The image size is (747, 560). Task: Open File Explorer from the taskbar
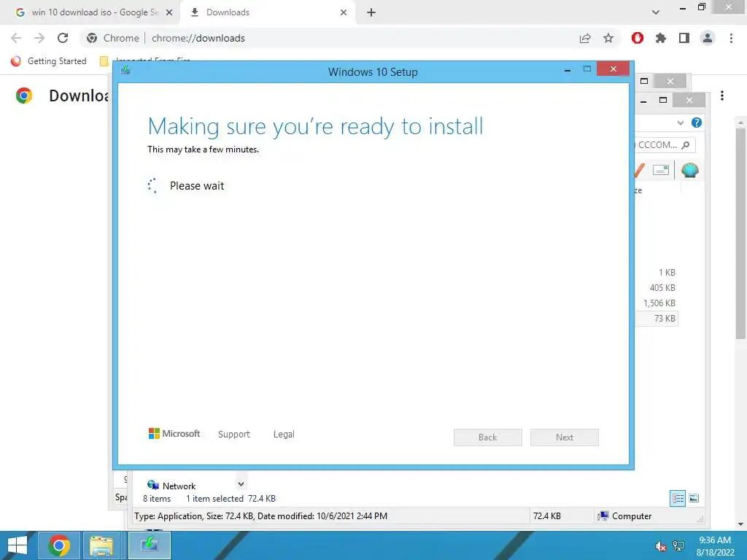coord(101,545)
